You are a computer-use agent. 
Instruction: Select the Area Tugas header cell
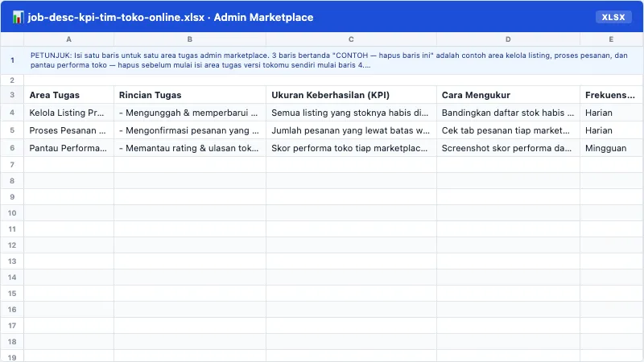[69, 95]
